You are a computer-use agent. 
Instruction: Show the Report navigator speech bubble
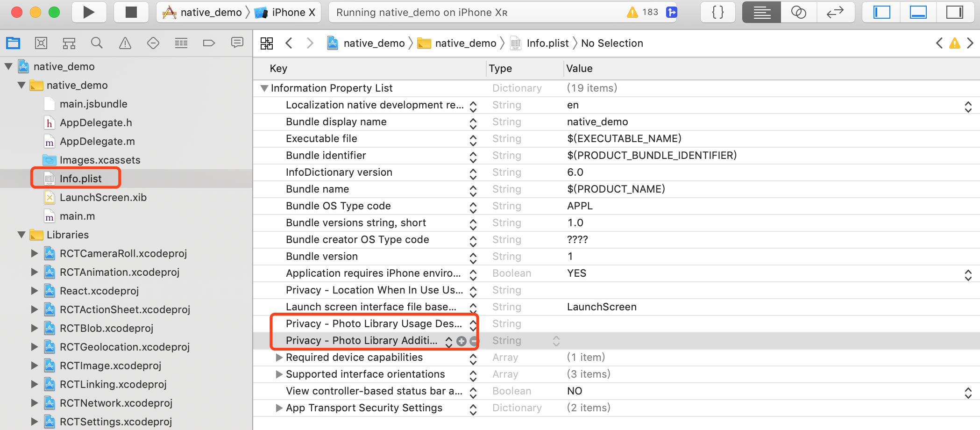click(237, 43)
